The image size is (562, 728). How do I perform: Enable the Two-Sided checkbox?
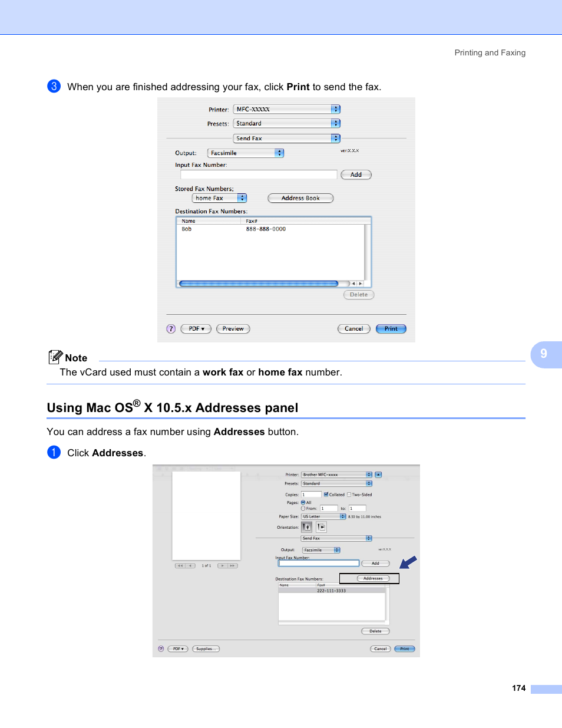point(349,495)
